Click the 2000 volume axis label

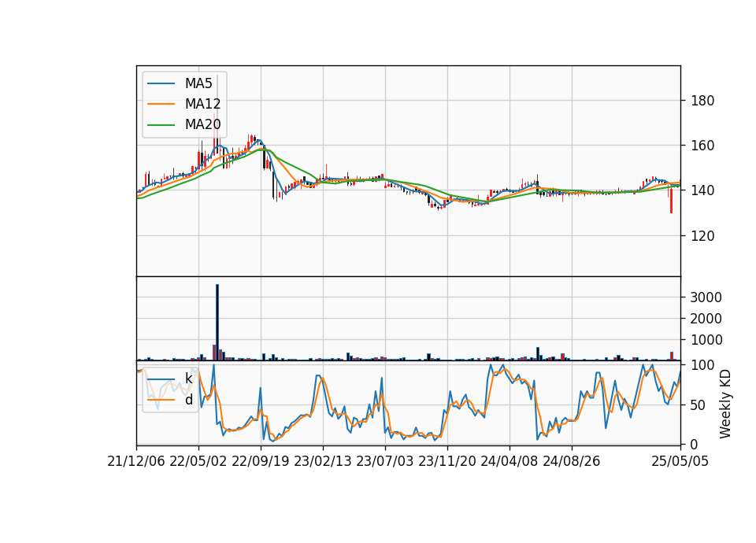tap(706, 319)
